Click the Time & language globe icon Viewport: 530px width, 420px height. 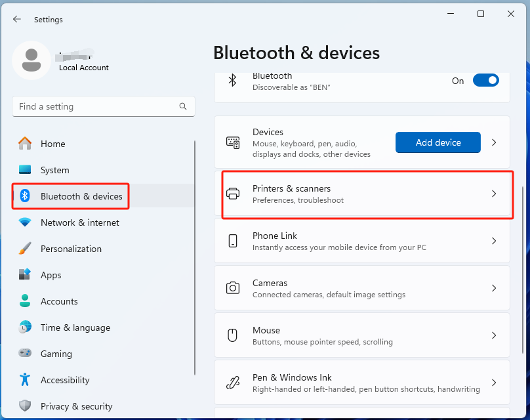(25, 327)
